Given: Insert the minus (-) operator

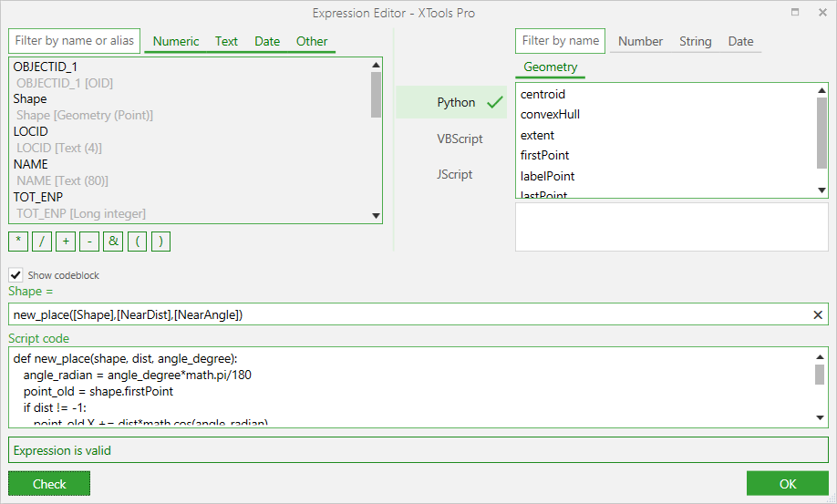Looking at the screenshot, I should tap(89, 242).
